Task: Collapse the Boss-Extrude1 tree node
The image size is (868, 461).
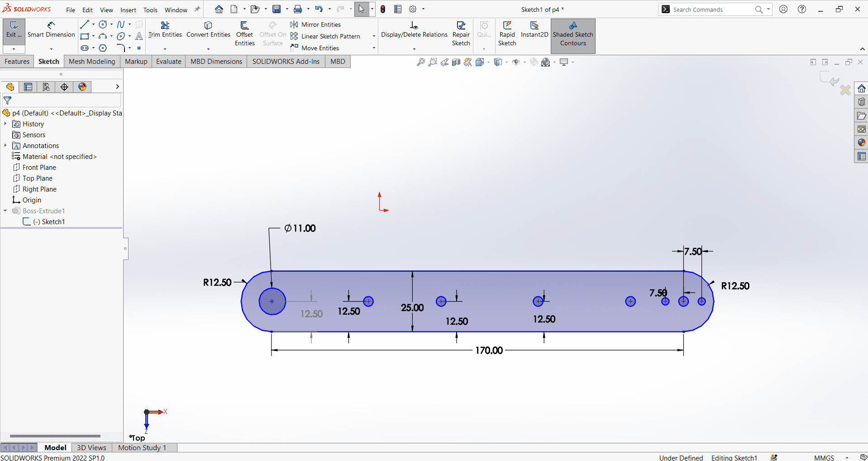Action: pyautogui.click(x=5, y=211)
